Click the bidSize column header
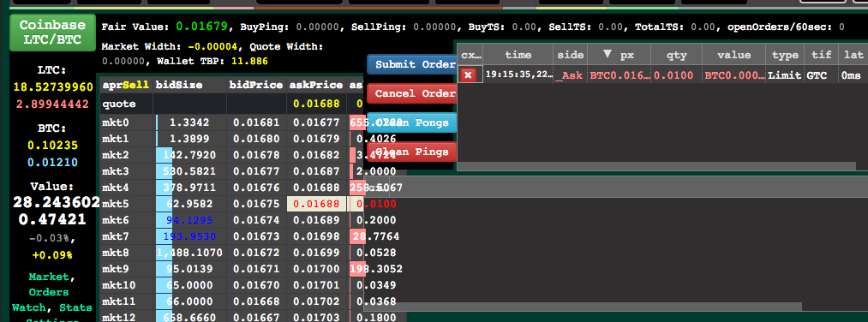 tap(190, 85)
